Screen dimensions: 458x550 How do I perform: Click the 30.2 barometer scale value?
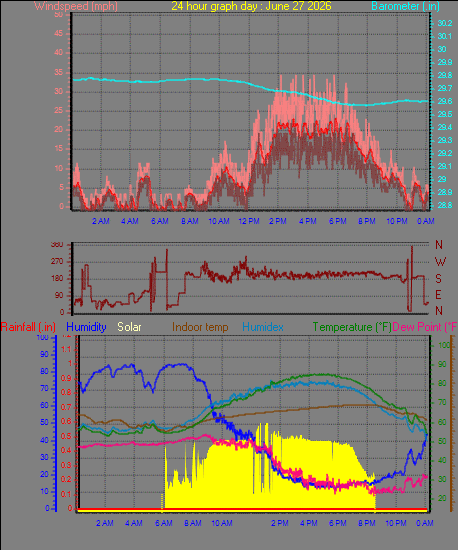click(x=445, y=23)
